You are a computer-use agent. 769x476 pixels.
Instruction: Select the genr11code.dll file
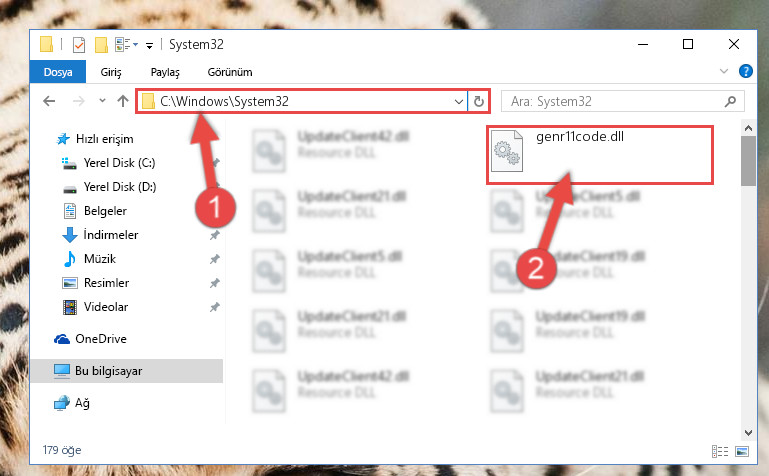pyautogui.click(x=599, y=155)
